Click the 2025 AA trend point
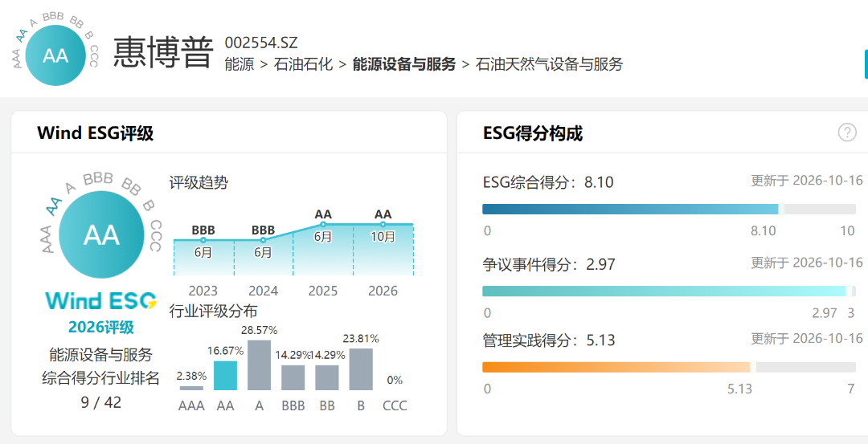Viewport: 868px width, 444px height. tap(323, 225)
